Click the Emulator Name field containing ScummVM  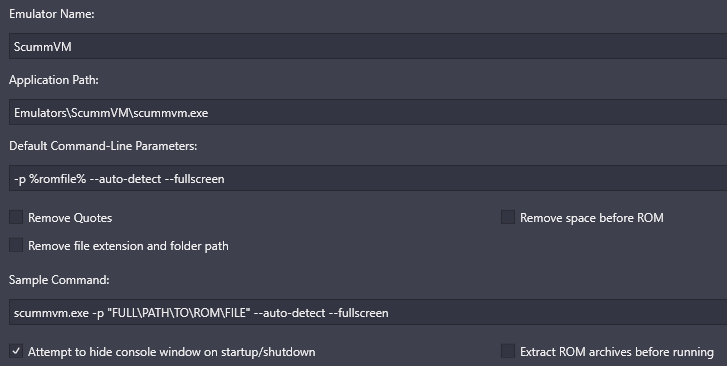[x=368, y=46]
